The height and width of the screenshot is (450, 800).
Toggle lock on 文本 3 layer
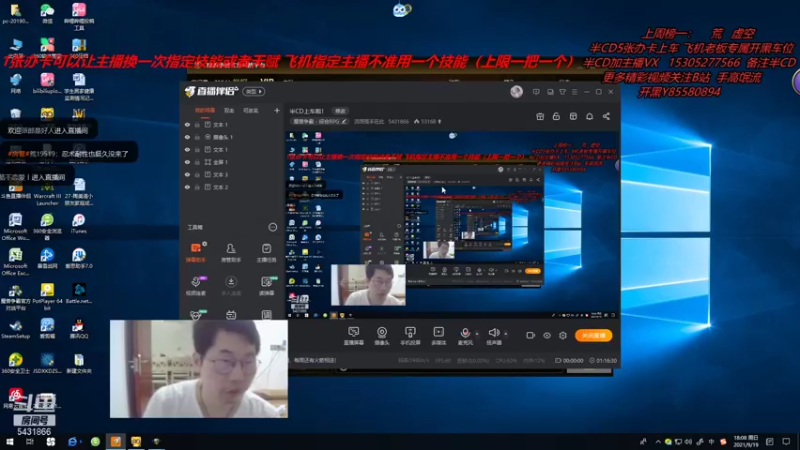197,174
